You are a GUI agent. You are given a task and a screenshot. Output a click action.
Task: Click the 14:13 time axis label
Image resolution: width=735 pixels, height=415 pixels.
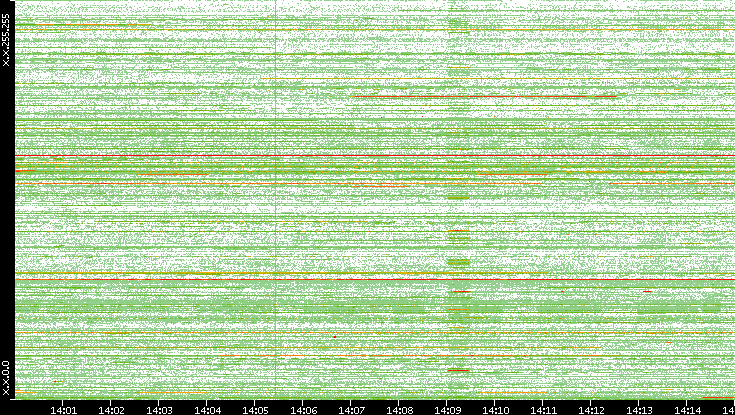pyautogui.click(x=639, y=411)
